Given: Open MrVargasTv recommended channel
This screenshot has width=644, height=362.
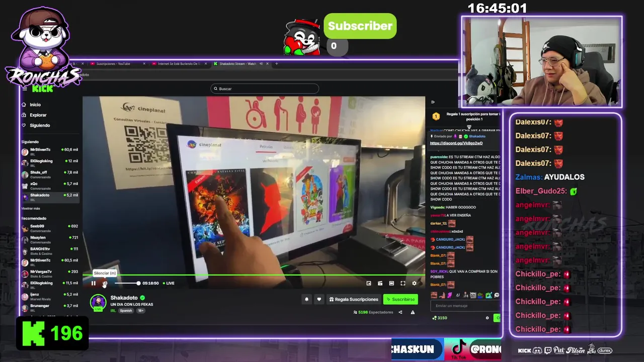Looking at the screenshot, I should [x=50, y=274].
